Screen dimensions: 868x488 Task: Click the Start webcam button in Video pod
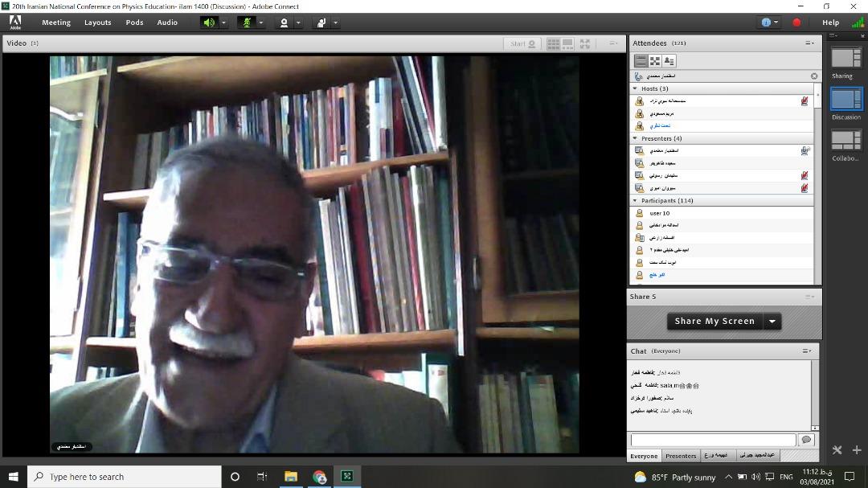point(523,43)
